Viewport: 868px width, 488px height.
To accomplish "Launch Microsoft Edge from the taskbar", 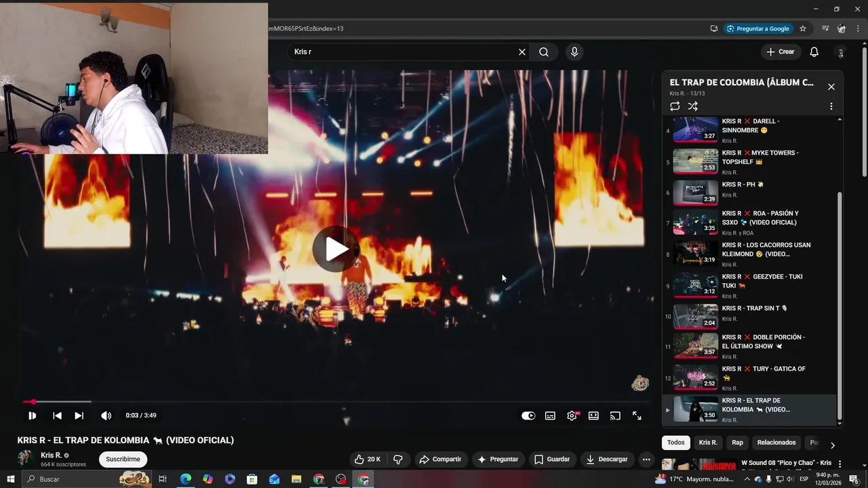I will click(185, 479).
